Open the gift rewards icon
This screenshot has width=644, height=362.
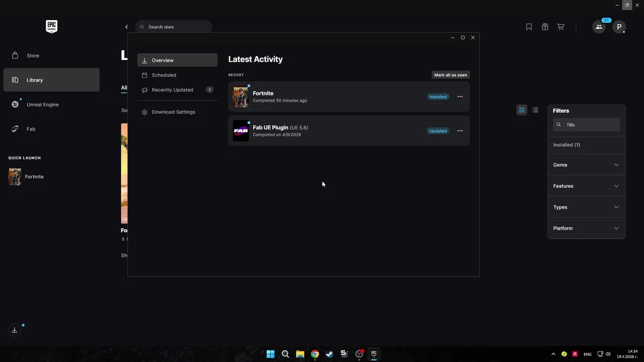pyautogui.click(x=545, y=27)
